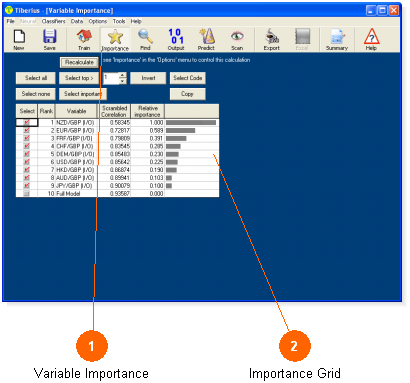Viewport: 410px width, 383px height.
Task: Select the Importance star icon
Action: click(115, 37)
